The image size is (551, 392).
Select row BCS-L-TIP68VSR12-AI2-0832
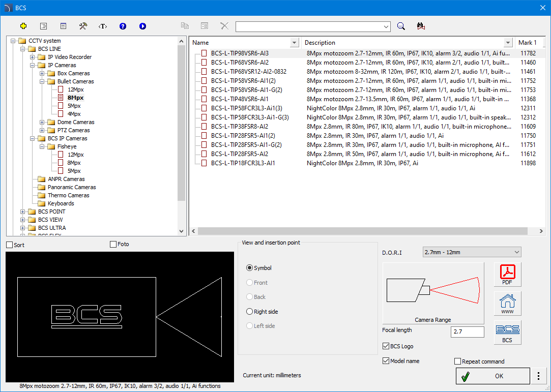(x=248, y=72)
